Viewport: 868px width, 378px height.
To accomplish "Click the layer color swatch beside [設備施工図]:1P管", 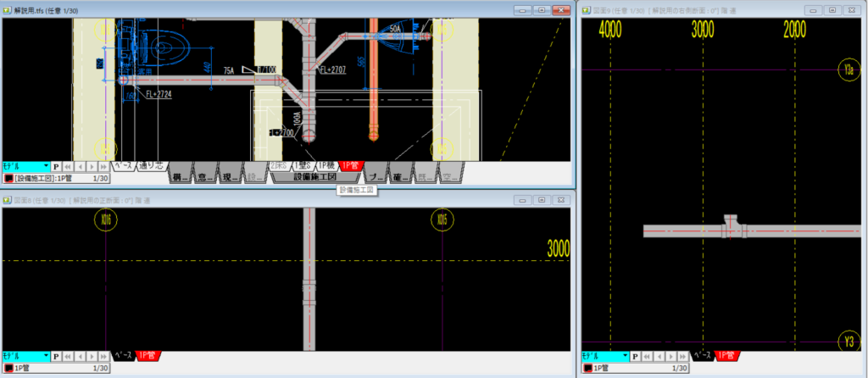I will click(8, 179).
